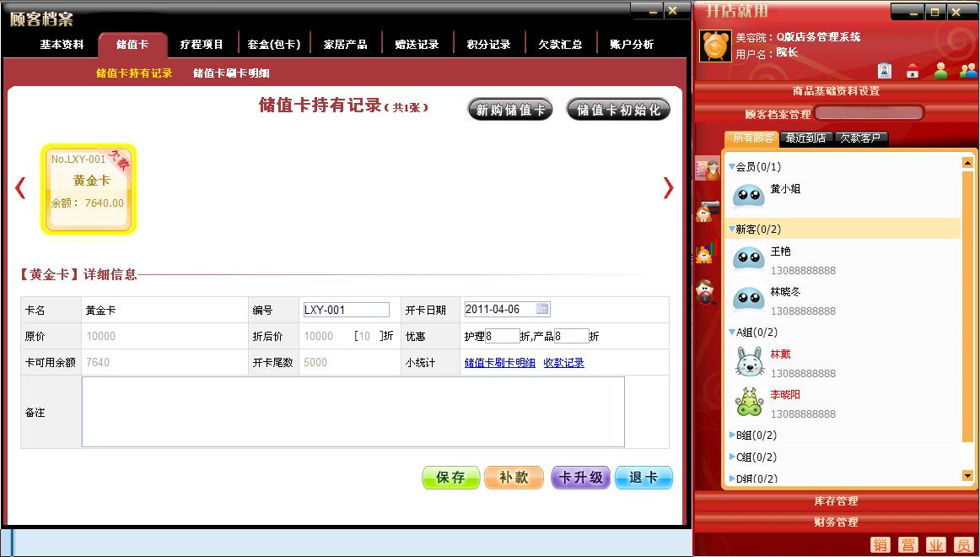Open the 储值卡刷卡明细 link
The height and width of the screenshot is (557, 980).
click(499, 363)
